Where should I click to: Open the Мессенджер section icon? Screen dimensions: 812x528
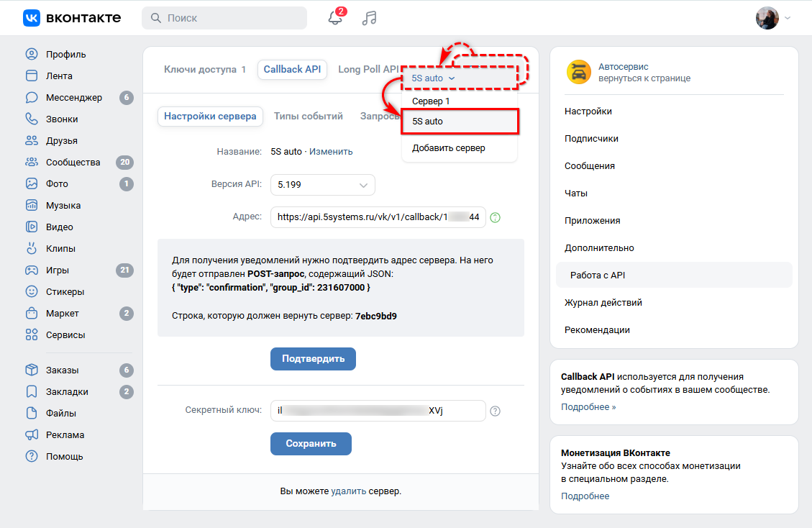31,97
